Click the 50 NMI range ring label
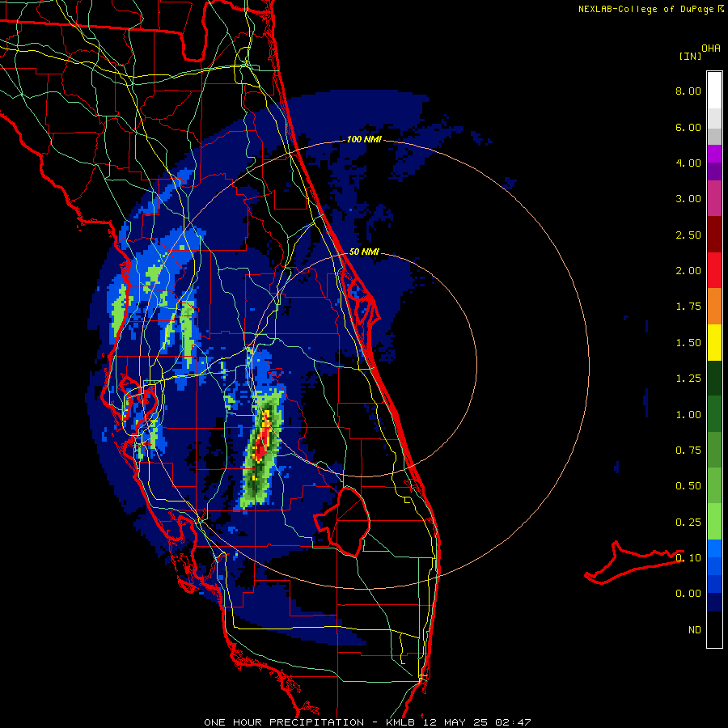This screenshot has width=728, height=728. coord(364,252)
